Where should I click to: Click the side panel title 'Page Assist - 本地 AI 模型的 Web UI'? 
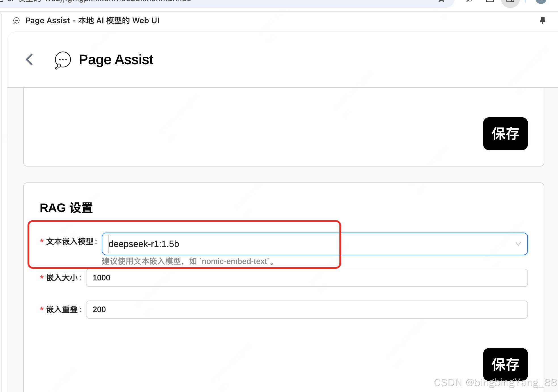click(92, 21)
